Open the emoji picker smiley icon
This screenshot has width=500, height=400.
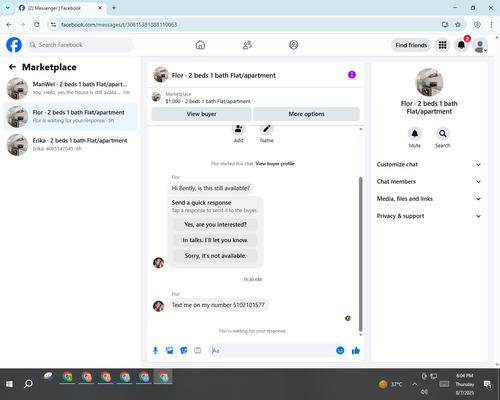[x=340, y=350]
